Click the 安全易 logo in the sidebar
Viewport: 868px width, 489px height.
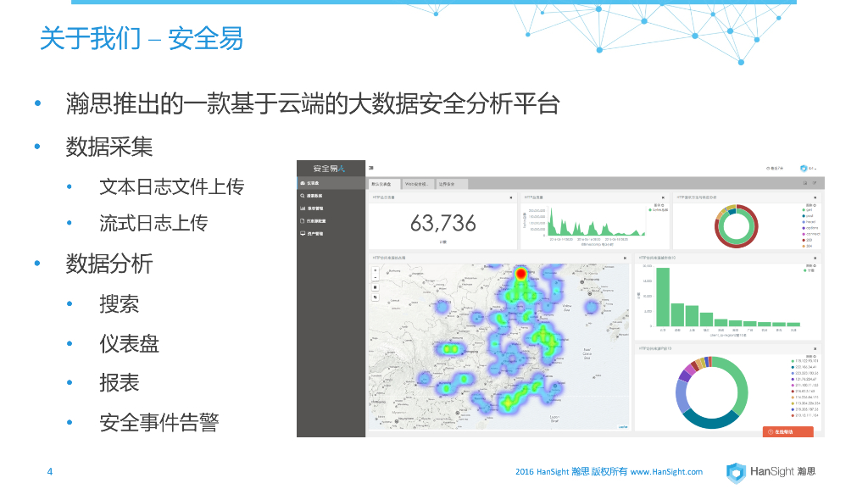click(x=329, y=168)
